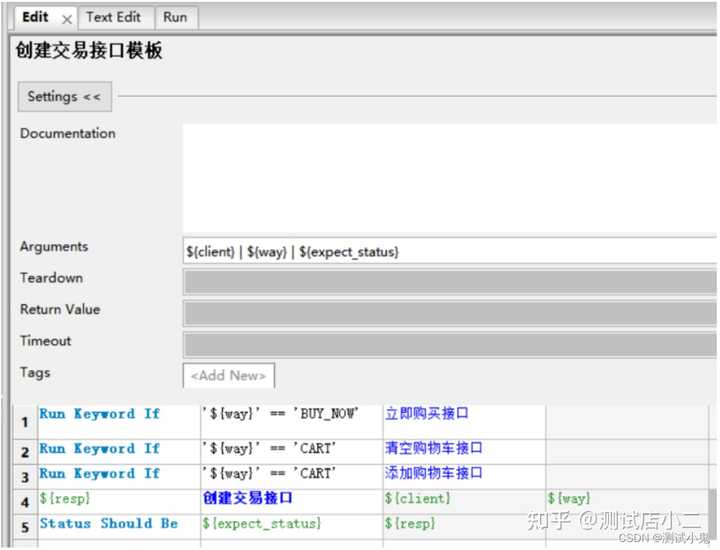Image resolution: width=720 pixels, height=550 pixels.
Task: Select the '${way}' == 'BUY_NOW' cell
Action: [x=292, y=421]
